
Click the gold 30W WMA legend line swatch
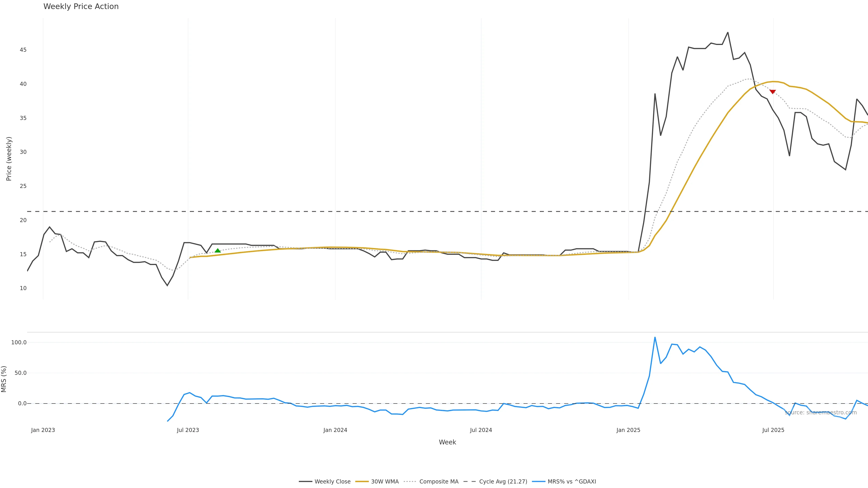point(362,482)
